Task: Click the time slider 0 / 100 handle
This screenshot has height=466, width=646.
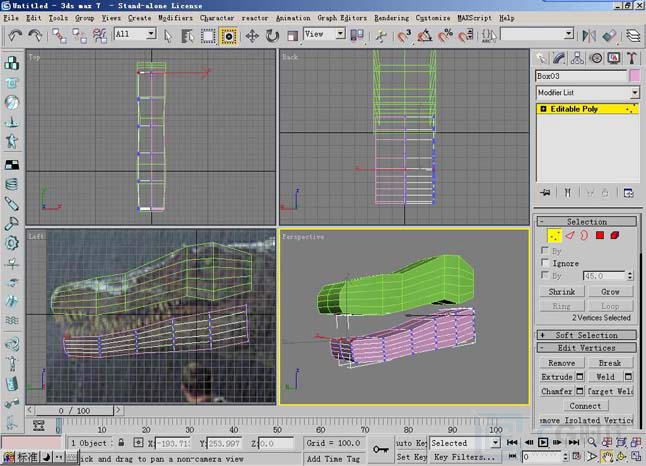Action: [74, 411]
